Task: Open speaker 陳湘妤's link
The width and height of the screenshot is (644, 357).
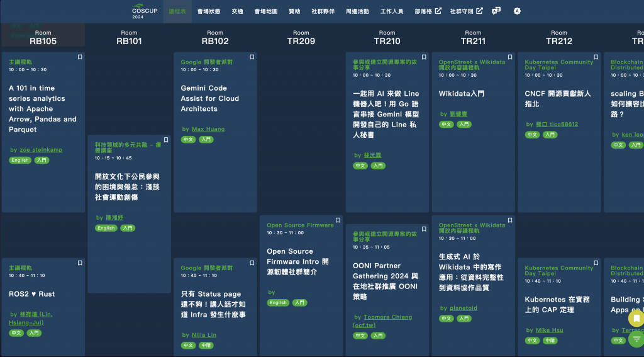Action: pyautogui.click(x=114, y=218)
